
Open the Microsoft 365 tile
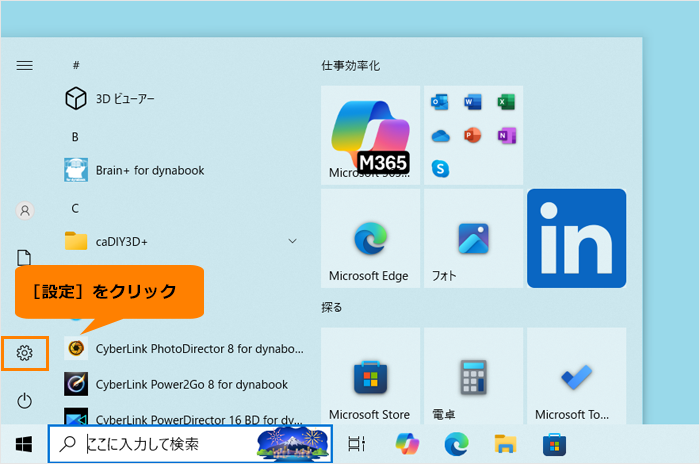click(x=371, y=135)
